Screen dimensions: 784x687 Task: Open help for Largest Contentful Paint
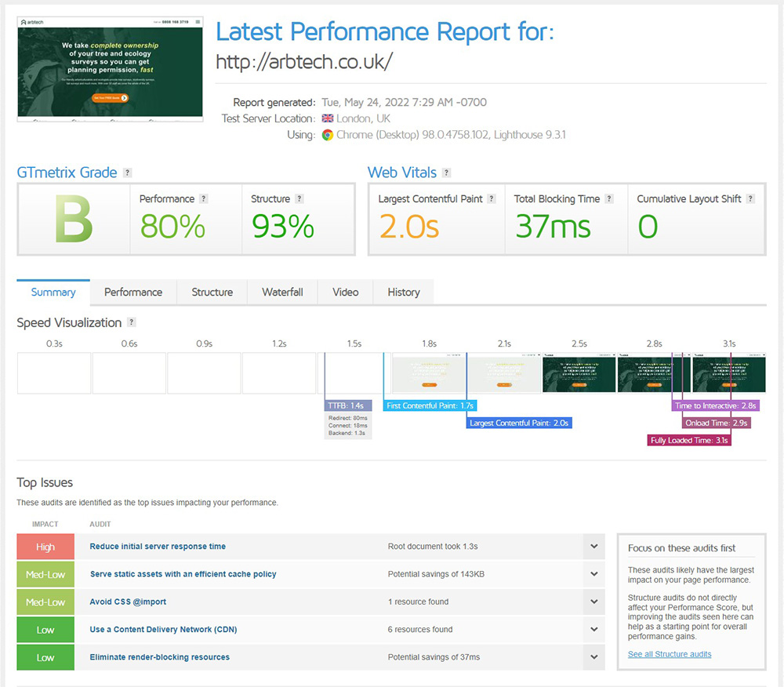point(492,198)
